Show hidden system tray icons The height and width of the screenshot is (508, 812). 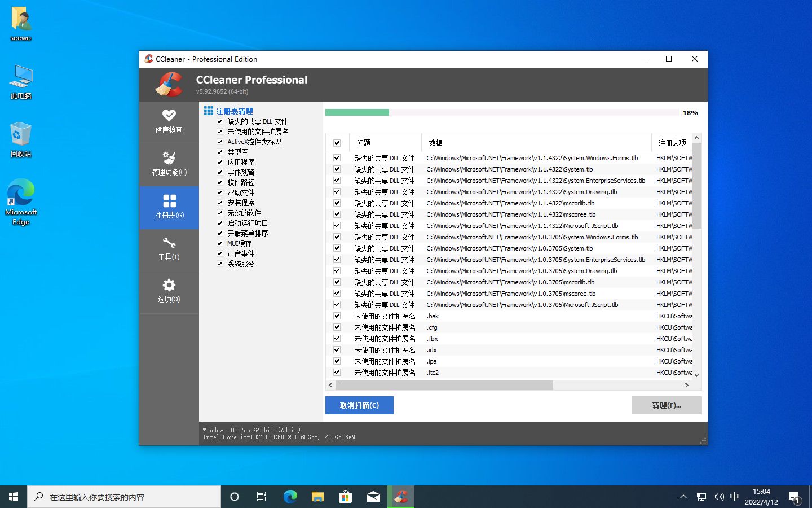click(683, 497)
